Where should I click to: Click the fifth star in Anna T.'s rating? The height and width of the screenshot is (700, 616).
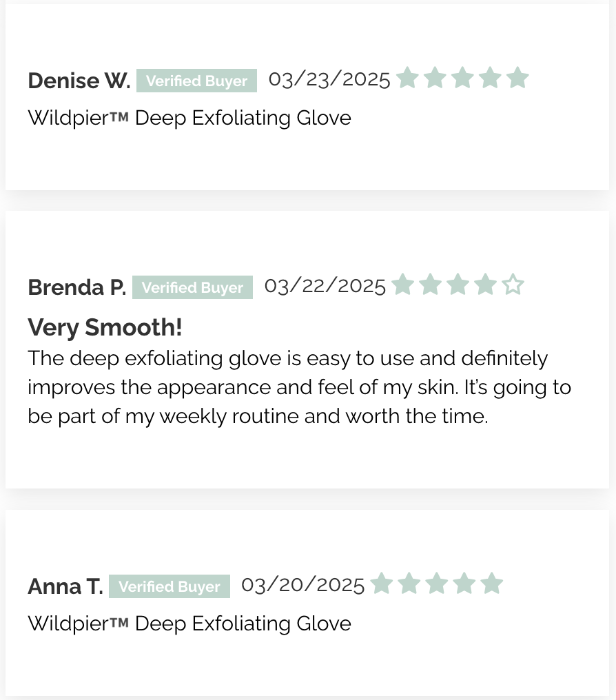[x=492, y=583]
